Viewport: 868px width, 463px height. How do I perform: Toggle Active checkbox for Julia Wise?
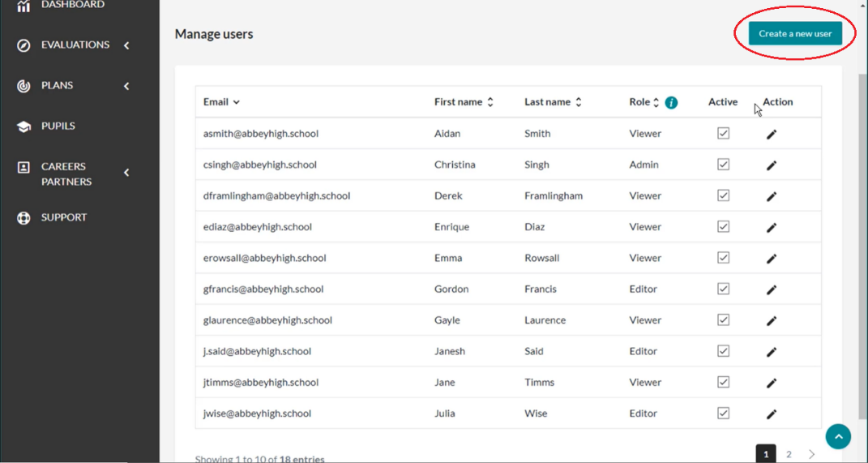(x=723, y=413)
